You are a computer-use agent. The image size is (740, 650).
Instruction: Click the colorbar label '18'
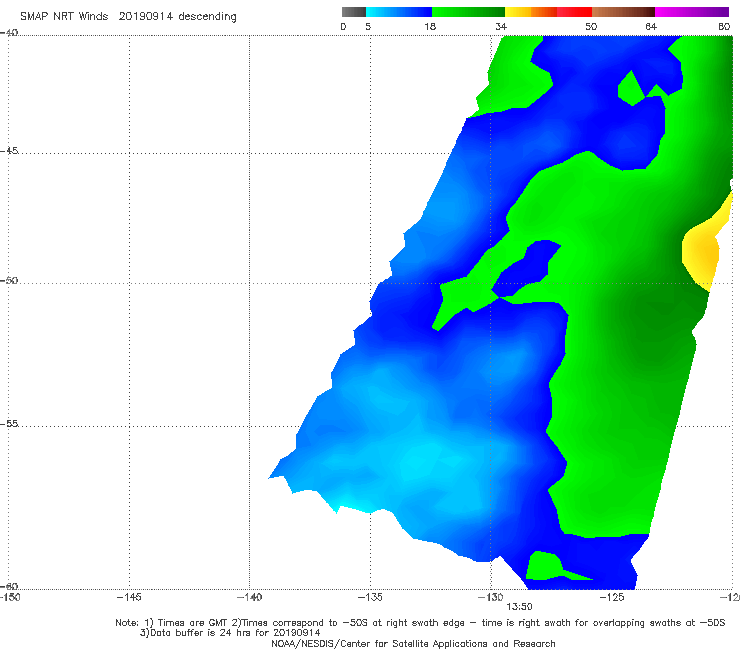tap(430, 26)
